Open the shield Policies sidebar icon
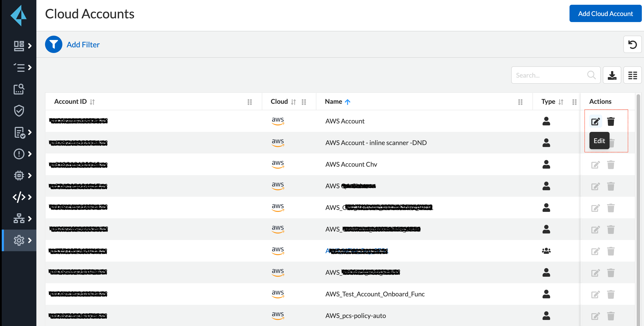644x326 pixels. point(19,111)
